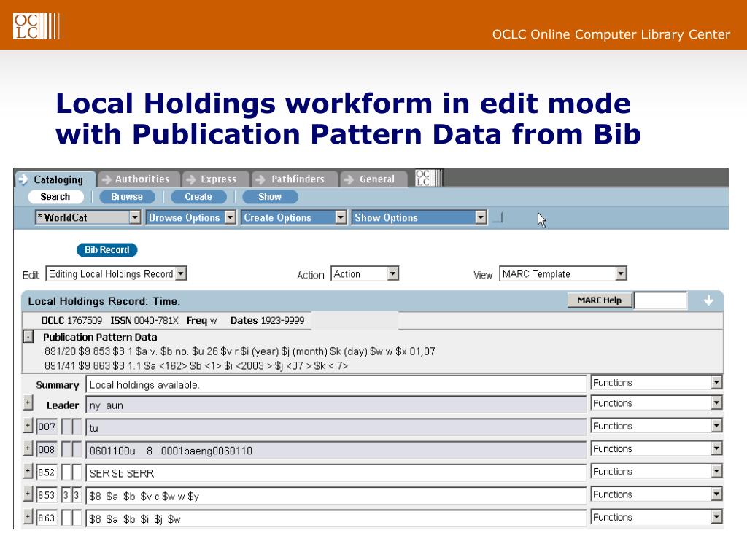Click the 853 tag box
Viewport: 747px width, 560px height.
coord(47,495)
